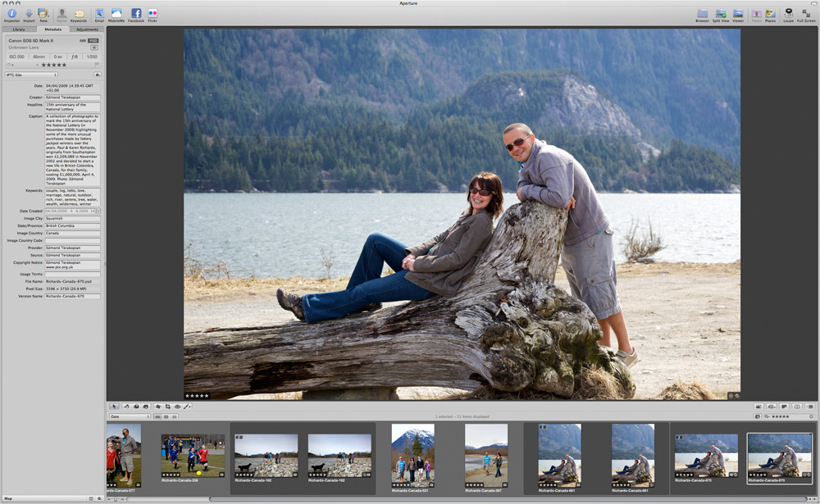Image resolution: width=820 pixels, height=504 pixels.
Task: Open the Keywords tool in the toolbar
Action: pyautogui.click(x=79, y=14)
